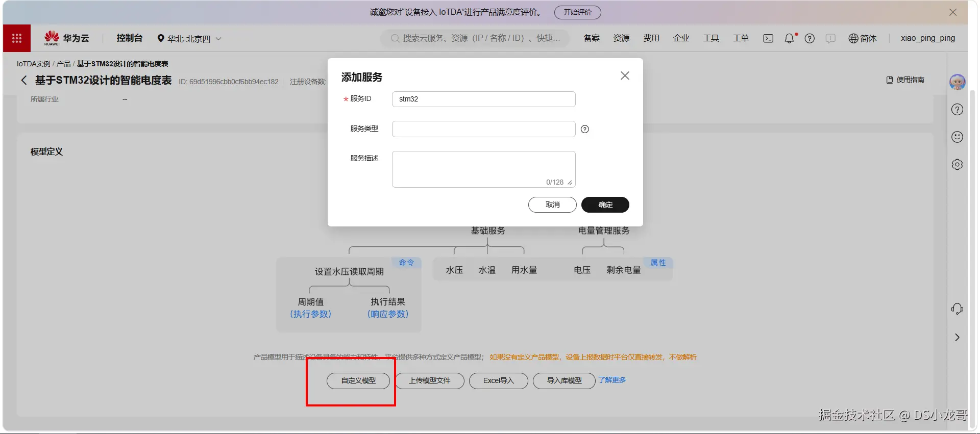Focus the 服务描述 text area
Screen dimensions: 980x434
click(483, 169)
